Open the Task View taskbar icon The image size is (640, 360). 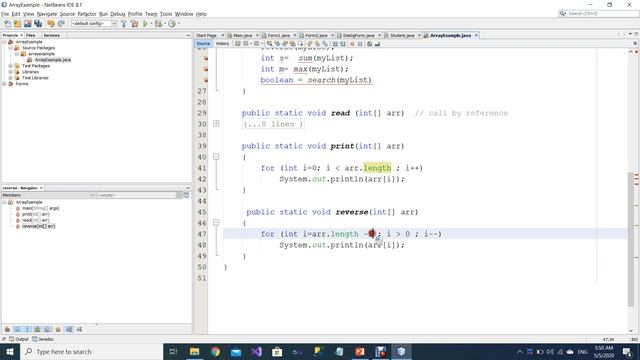[173, 351]
